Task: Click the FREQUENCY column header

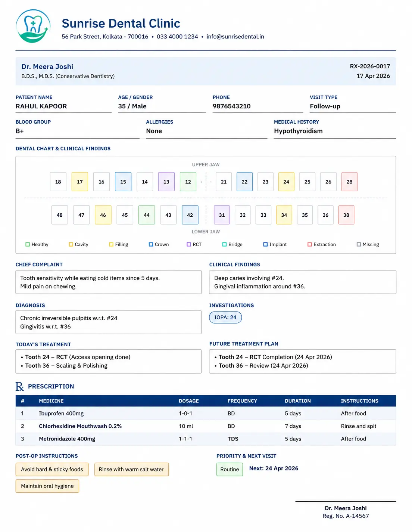Action: [242, 401]
